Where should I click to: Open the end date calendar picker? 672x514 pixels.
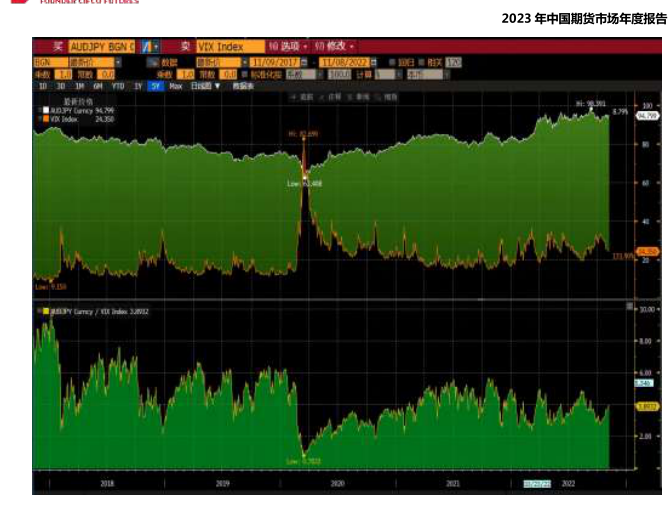click(x=373, y=62)
